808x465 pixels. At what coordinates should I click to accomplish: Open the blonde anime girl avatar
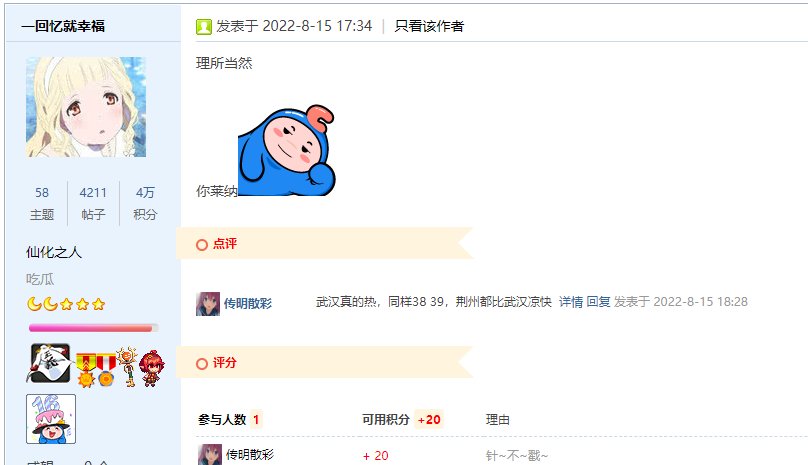pos(86,107)
